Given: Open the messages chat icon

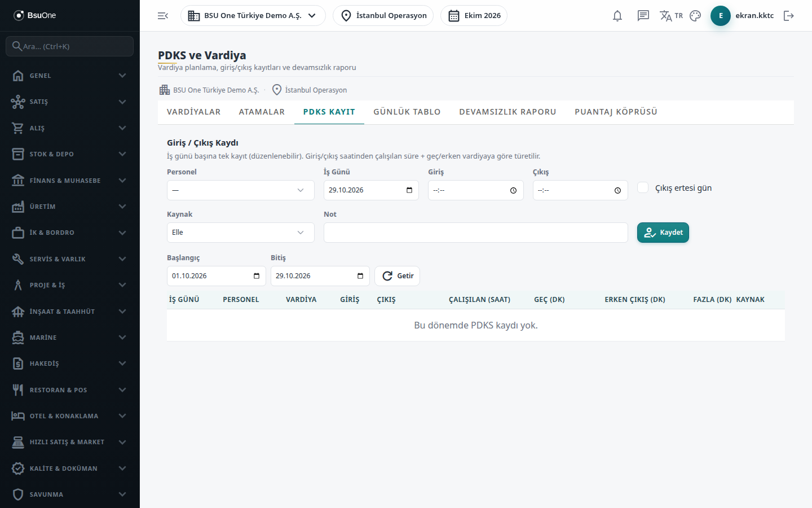Looking at the screenshot, I should coord(643,16).
